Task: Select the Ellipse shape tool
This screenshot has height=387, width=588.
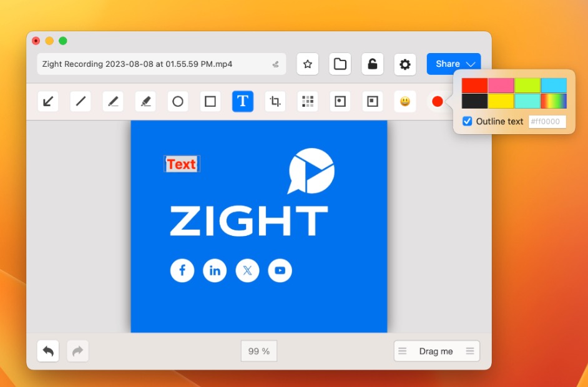Action: (178, 101)
